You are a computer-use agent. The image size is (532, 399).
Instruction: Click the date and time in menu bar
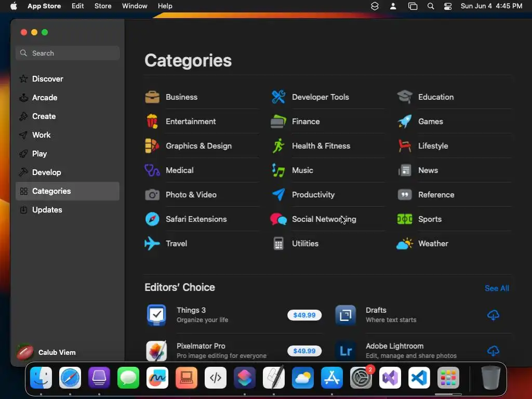[491, 6]
